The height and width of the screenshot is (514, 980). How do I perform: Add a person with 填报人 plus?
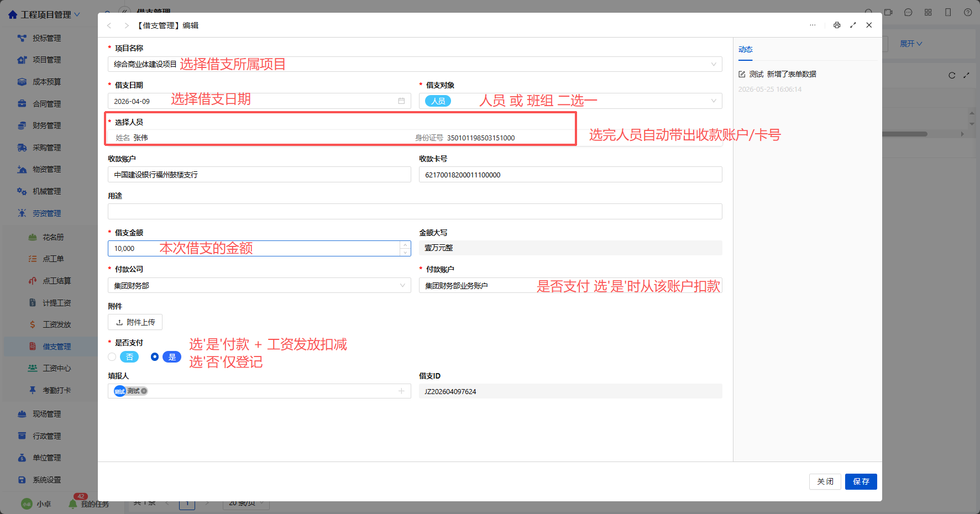[401, 391]
